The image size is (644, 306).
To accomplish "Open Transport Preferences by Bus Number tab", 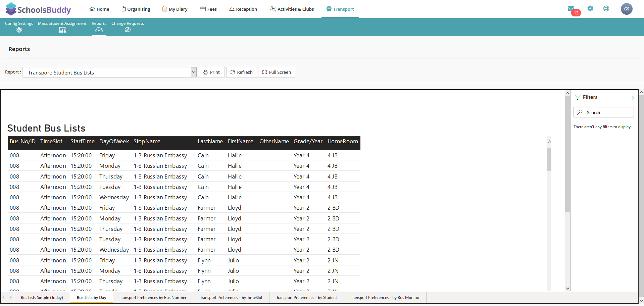I will pyautogui.click(x=153, y=298).
